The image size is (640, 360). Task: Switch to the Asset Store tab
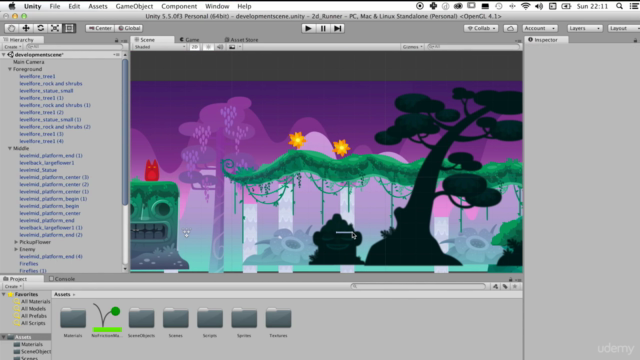point(242,40)
